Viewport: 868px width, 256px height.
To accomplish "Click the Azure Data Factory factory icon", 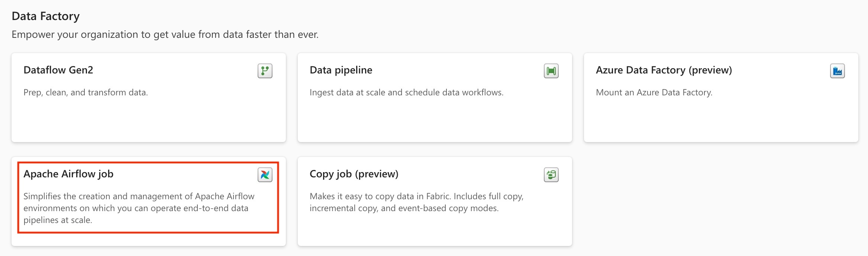I will pyautogui.click(x=837, y=70).
